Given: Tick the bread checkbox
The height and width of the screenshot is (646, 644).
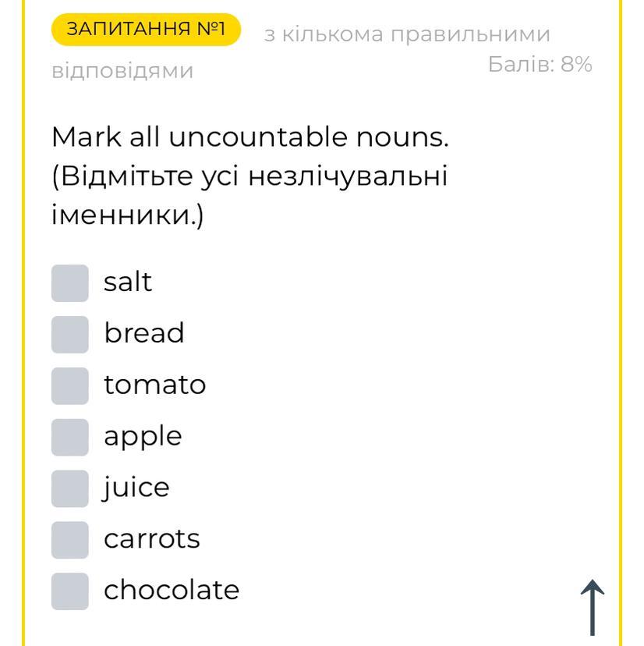Looking at the screenshot, I should (x=70, y=334).
